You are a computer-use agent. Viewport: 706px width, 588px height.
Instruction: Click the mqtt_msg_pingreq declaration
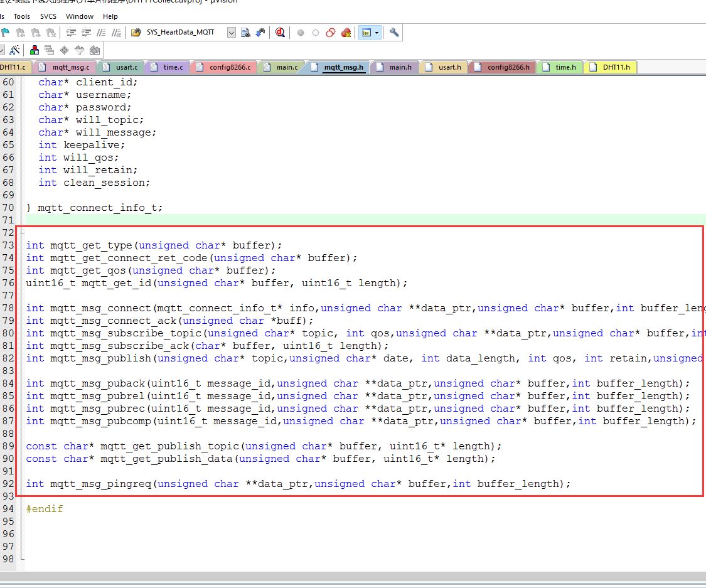(298, 484)
